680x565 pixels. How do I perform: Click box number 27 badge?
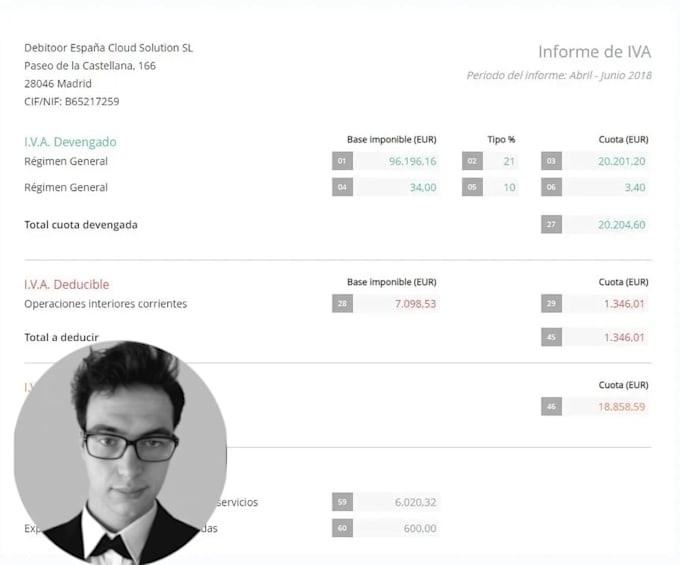click(551, 224)
